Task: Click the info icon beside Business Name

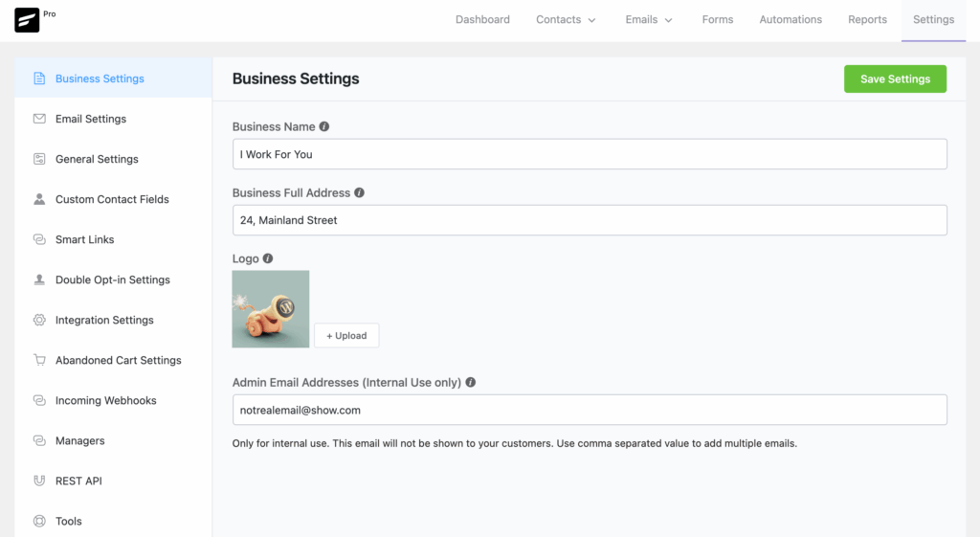Action: click(323, 126)
